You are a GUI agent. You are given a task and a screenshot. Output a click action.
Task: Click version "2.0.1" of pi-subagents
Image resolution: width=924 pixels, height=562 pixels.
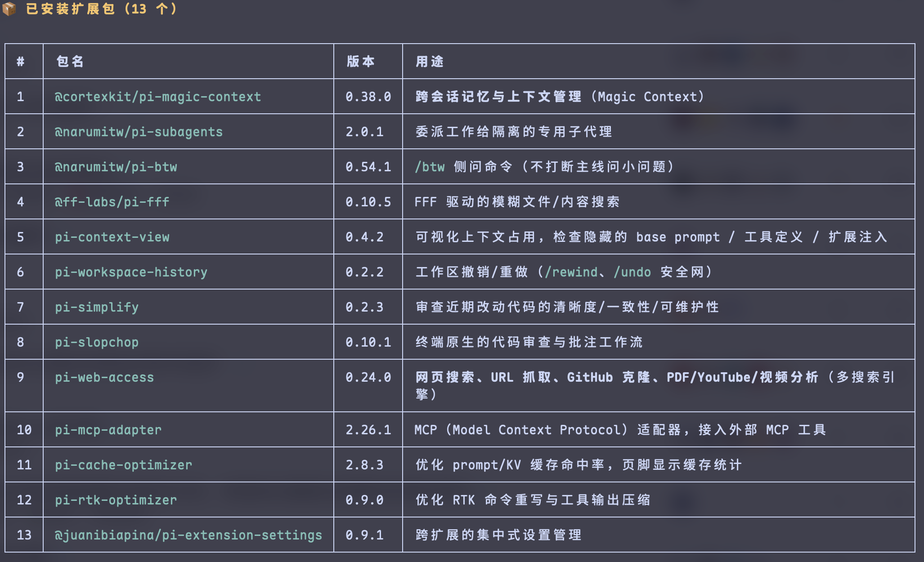(364, 132)
